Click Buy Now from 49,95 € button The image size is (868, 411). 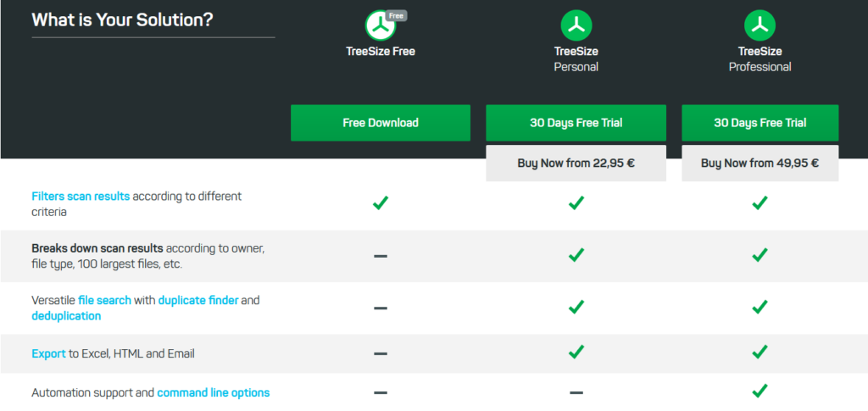tap(759, 163)
